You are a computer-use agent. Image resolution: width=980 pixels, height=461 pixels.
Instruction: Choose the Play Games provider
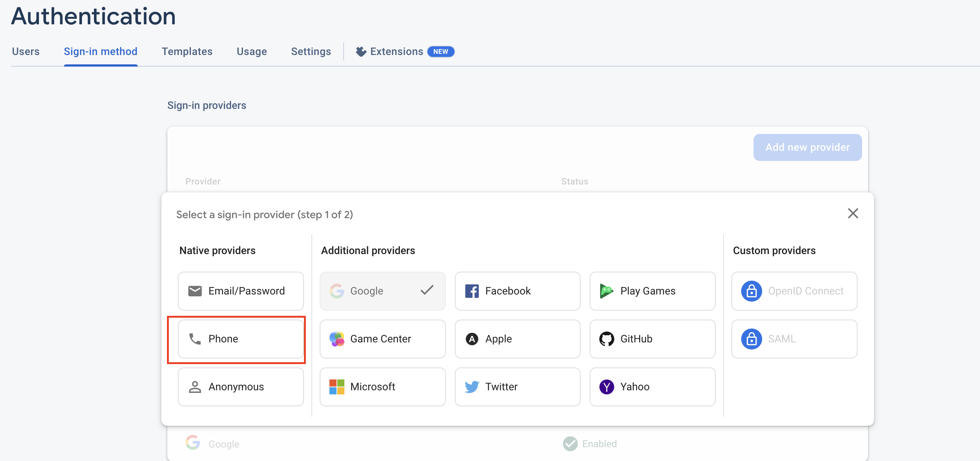(x=652, y=291)
